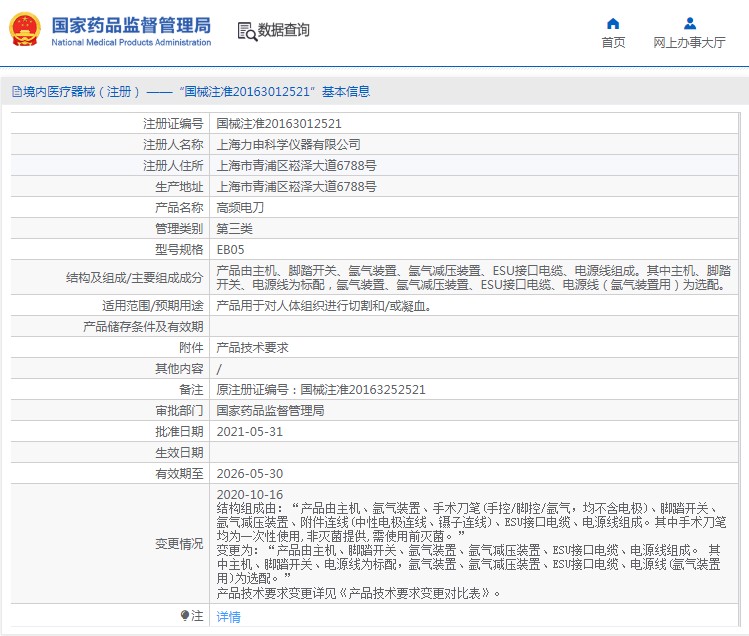Select change date 2020-10-16
Image resolution: width=749 pixels, height=636 pixels.
click(x=250, y=495)
